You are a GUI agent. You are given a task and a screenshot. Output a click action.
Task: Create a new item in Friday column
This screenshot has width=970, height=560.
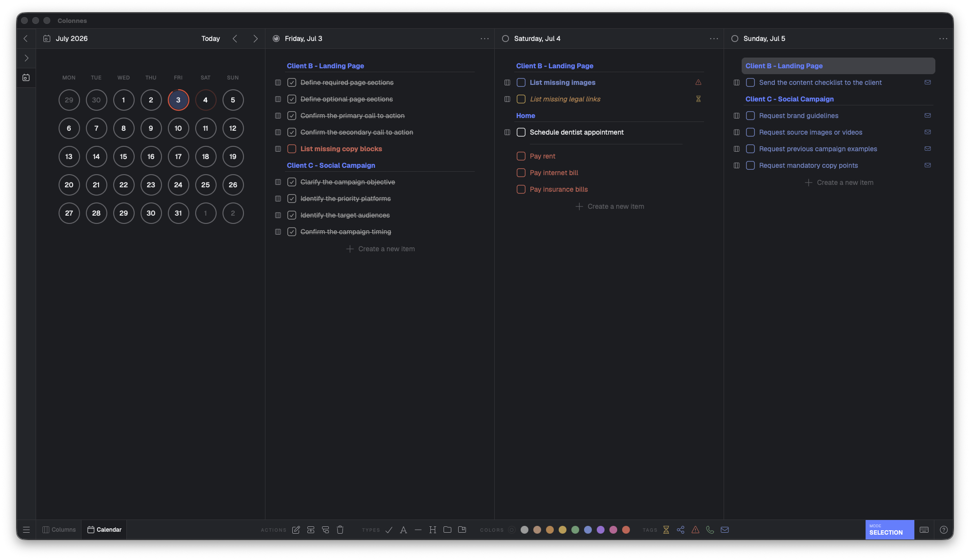click(x=381, y=249)
